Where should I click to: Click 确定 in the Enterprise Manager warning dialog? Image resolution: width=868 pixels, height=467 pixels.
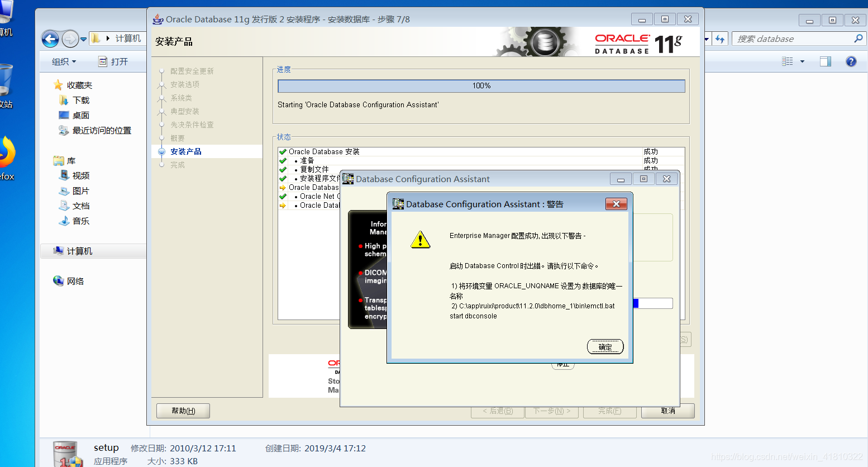605,346
